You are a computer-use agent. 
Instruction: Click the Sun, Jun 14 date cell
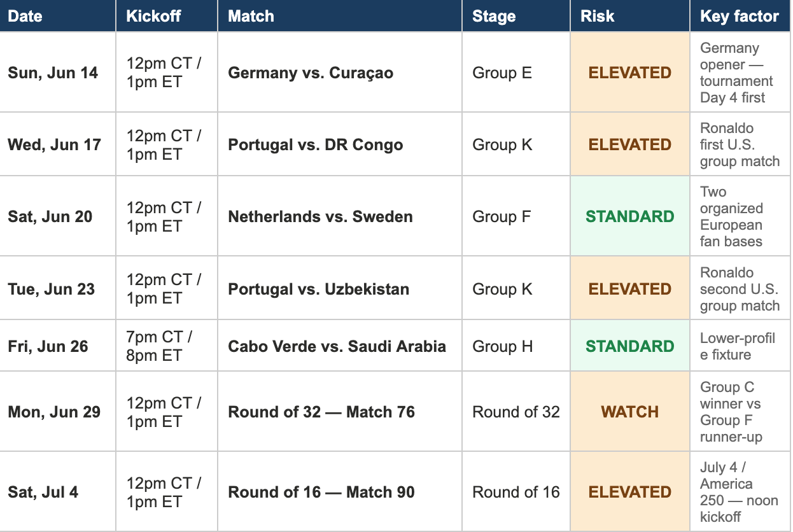[58, 73]
